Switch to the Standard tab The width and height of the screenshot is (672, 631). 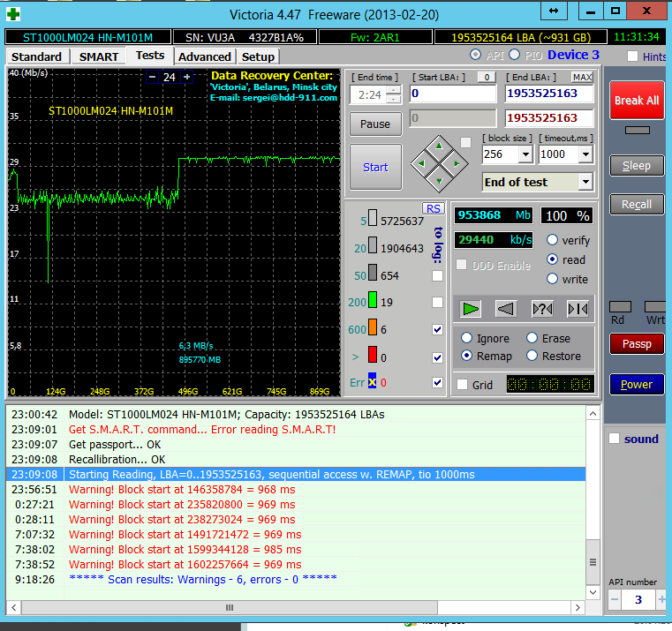coord(37,57)
